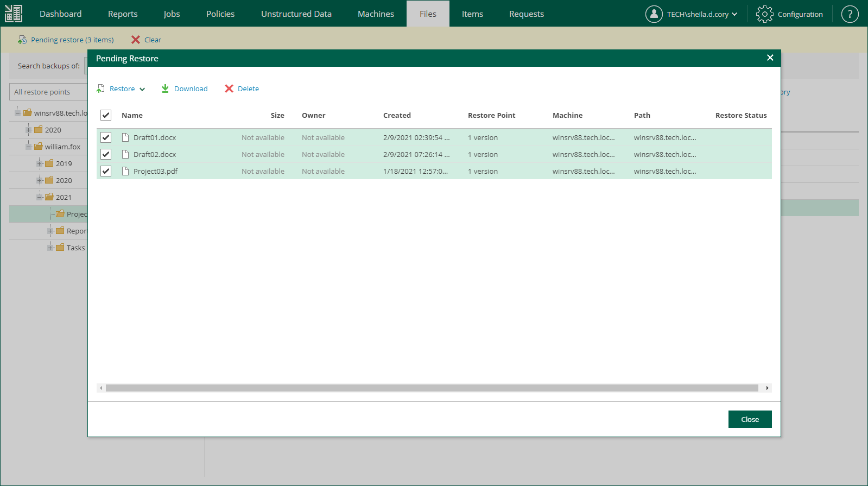
Task: Click the Configuration gear icon
Action: 764,14
